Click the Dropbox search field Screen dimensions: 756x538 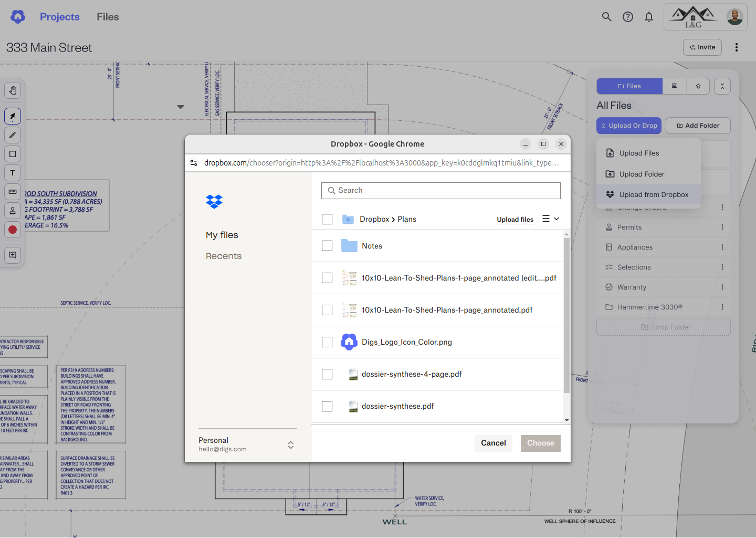(441, 190)
